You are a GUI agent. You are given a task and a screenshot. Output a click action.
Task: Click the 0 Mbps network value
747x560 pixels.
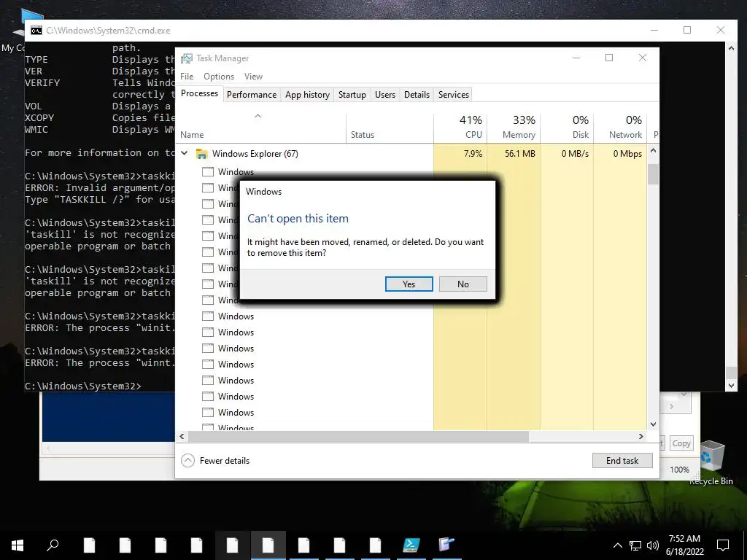627,154
